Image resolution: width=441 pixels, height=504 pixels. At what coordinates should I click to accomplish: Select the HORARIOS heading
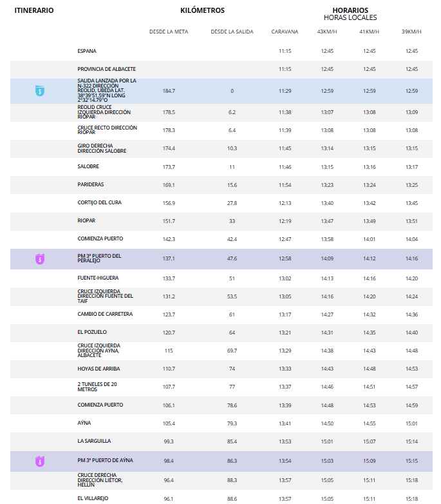tap(350, 10)
